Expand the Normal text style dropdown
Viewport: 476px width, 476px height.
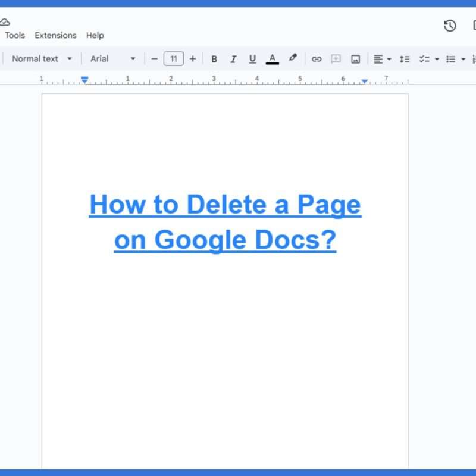(x=42, y=59)
